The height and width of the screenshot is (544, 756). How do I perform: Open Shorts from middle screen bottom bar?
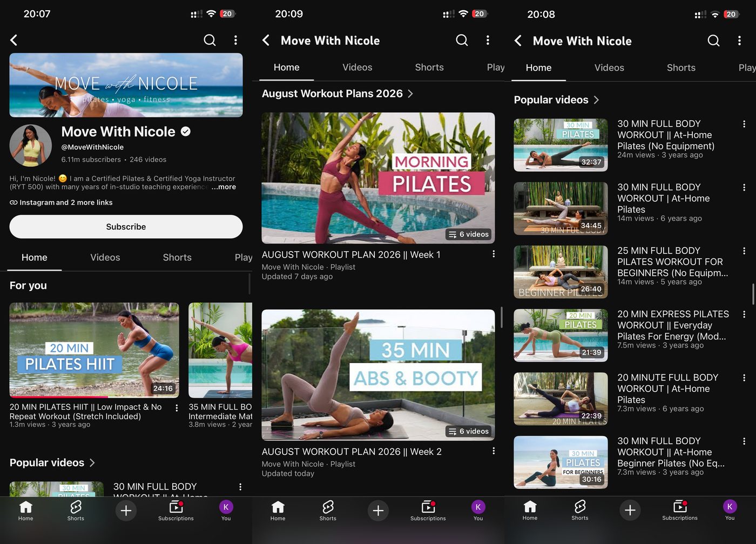(x=328, y=511)
